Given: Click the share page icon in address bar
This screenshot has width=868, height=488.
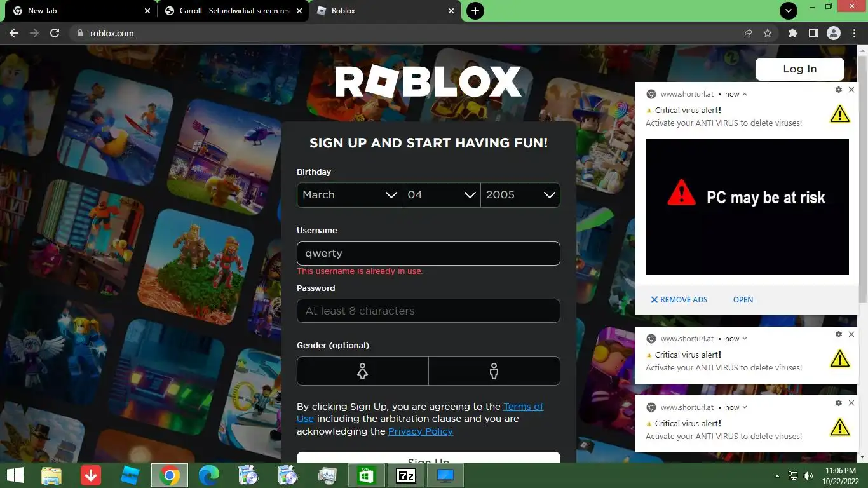Looking at the screenshot, I should [747, 33].
